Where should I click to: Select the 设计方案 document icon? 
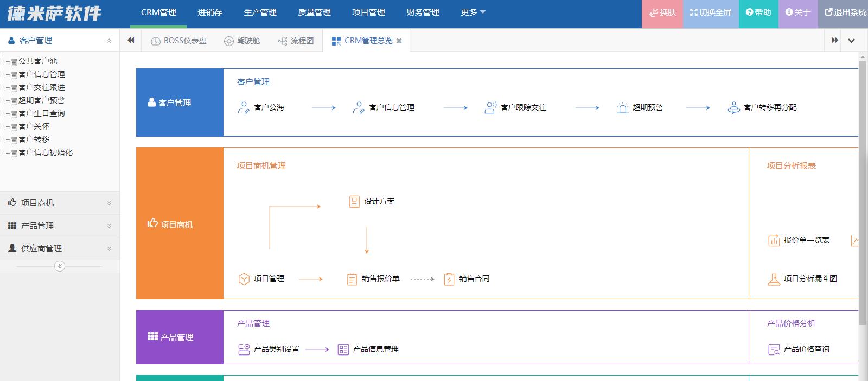[354, 202]
